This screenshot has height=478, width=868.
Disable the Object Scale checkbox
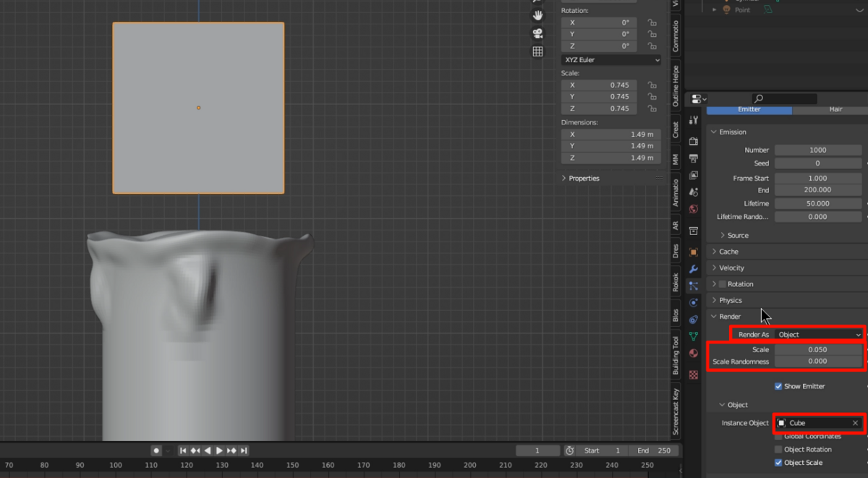(x=778, y=462)
